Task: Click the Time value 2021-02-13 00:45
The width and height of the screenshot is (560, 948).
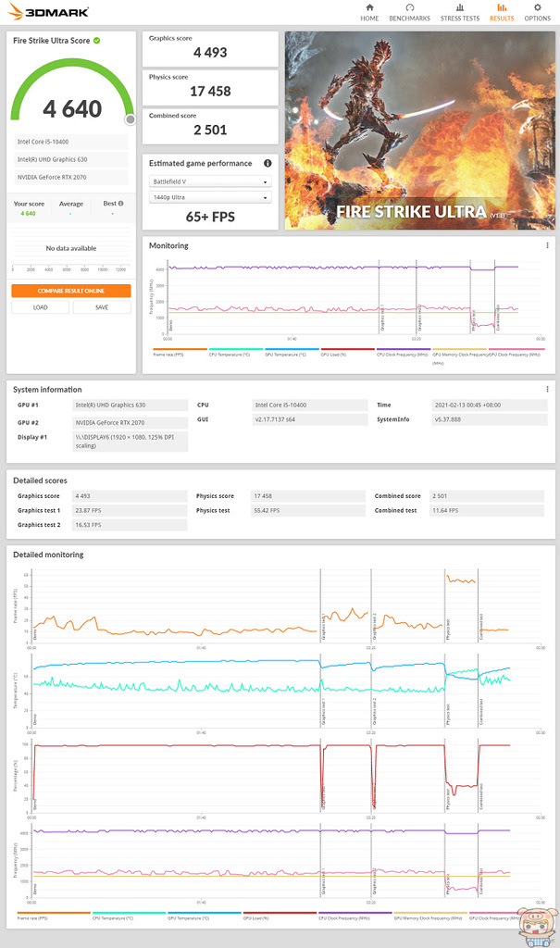Action: pyautogui.click(x=490, y=405)
